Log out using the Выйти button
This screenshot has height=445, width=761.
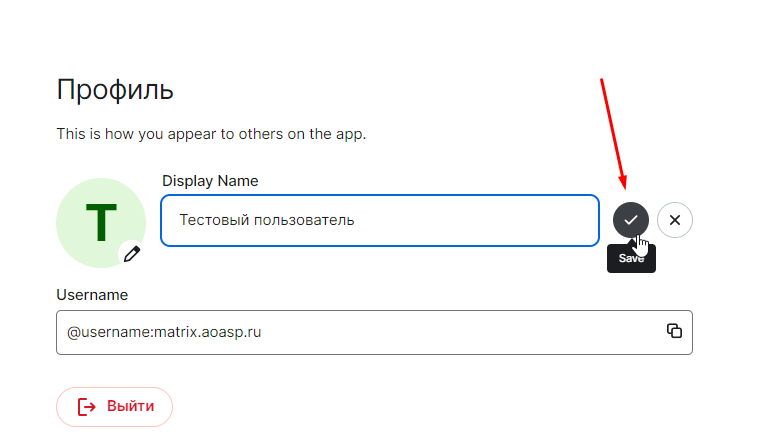[115, 407]
